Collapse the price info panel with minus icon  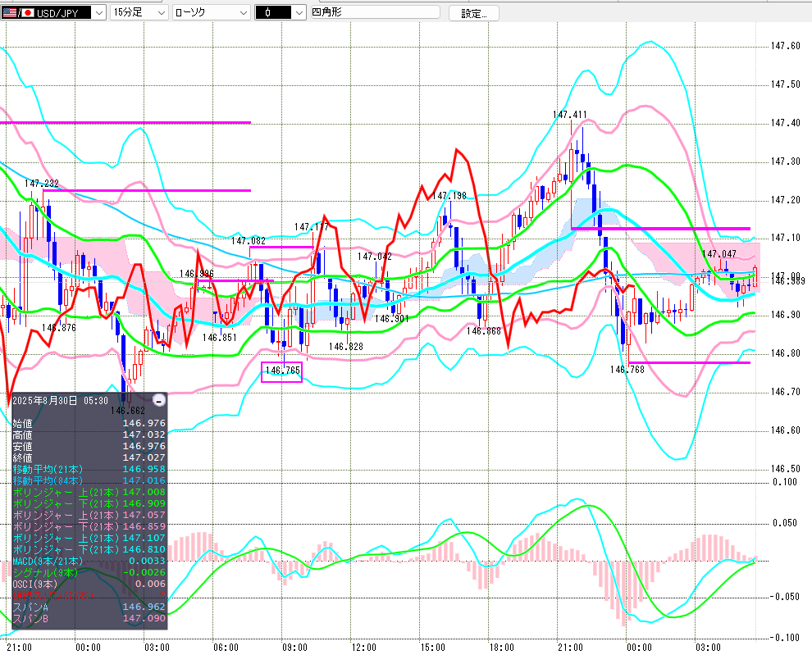[159, 400]
